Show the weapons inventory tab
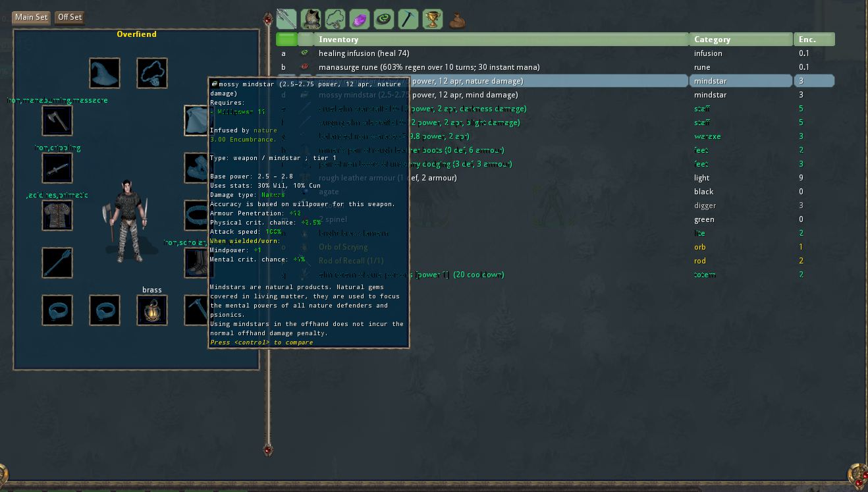The image size is (868, 492). [x=286, y=19]
